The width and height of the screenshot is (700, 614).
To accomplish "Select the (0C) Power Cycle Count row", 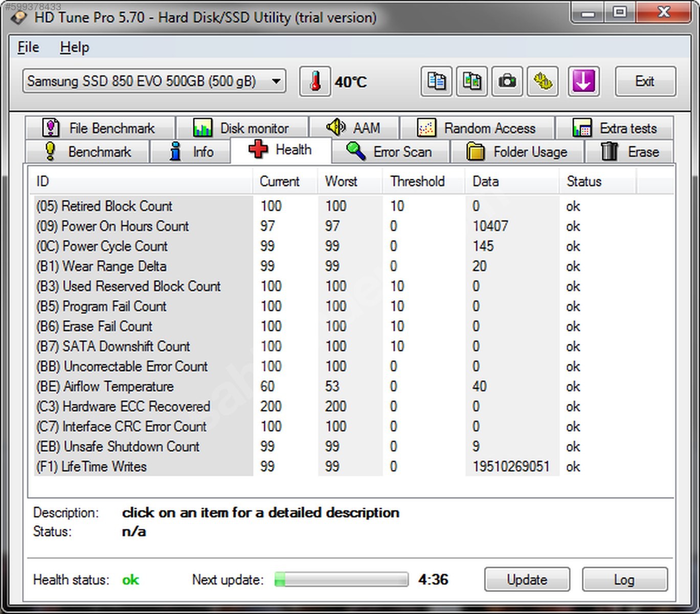I will (x=335, y=246).
